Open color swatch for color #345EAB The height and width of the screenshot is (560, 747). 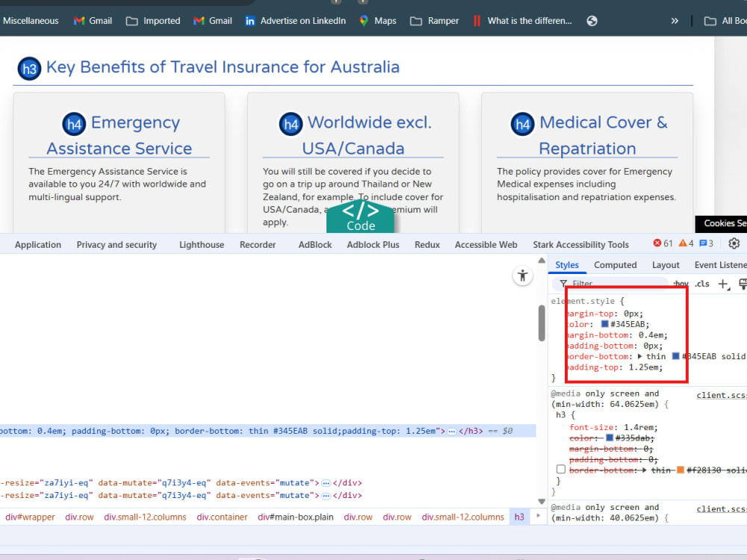(604, 324)
